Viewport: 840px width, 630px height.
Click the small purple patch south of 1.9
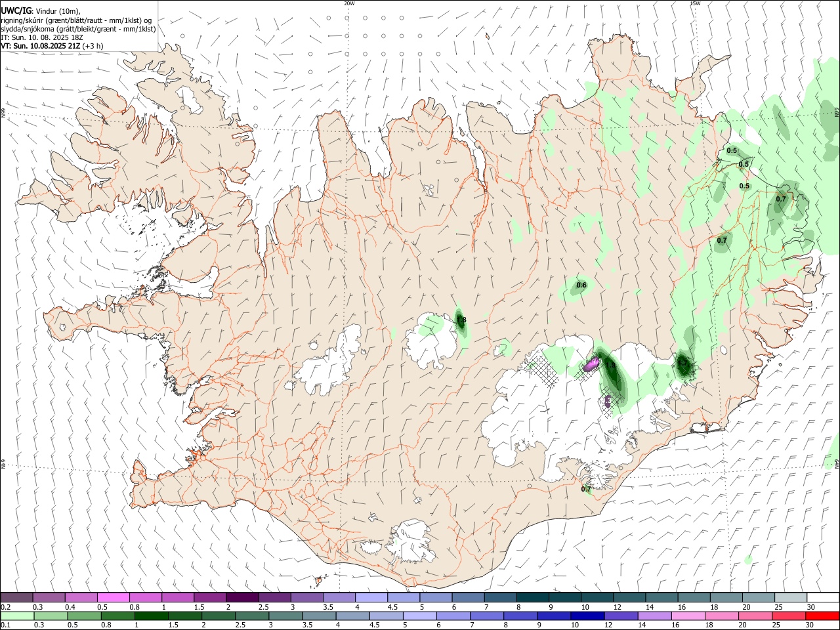click(608, 402)
